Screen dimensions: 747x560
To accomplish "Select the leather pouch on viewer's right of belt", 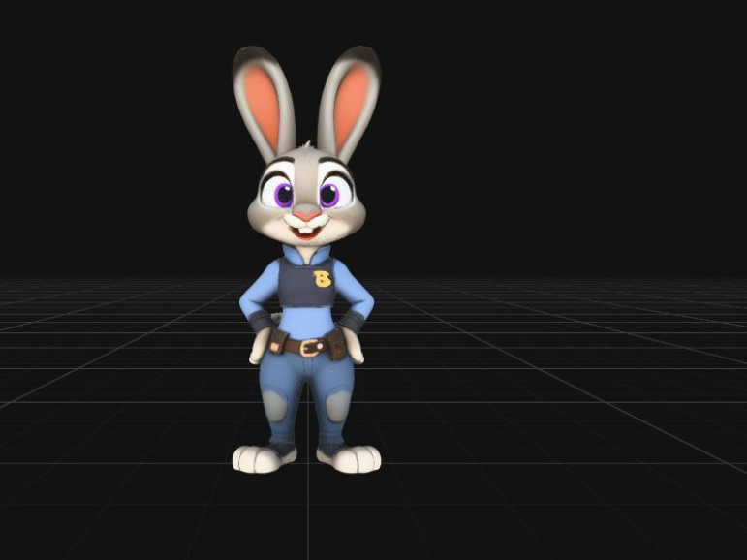I will [337, 344].
